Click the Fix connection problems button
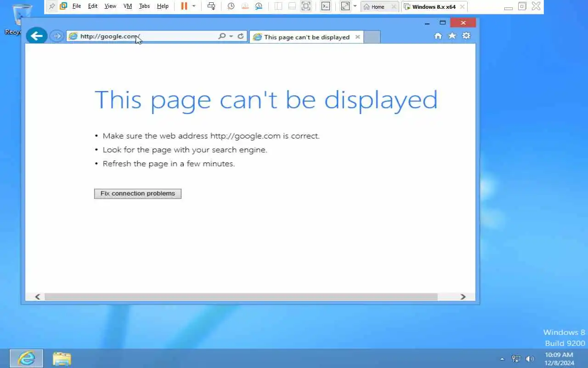Viewport: 588px width, 368px height. coord(138,194)
